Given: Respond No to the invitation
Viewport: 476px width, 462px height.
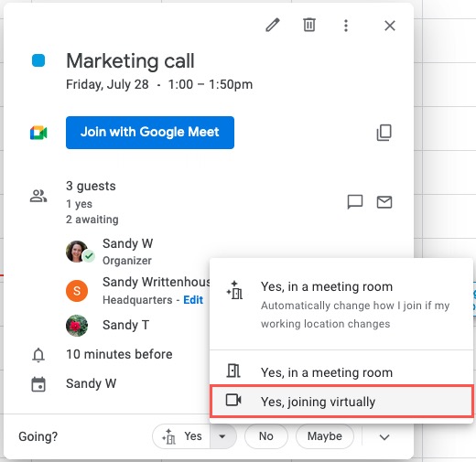Looking at the screenshot, I should click(266, 436).
